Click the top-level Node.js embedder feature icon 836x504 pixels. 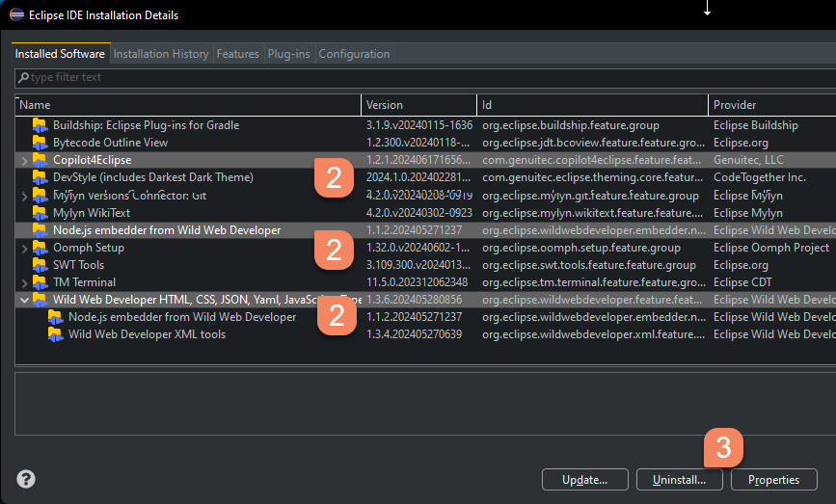(40, 230)
